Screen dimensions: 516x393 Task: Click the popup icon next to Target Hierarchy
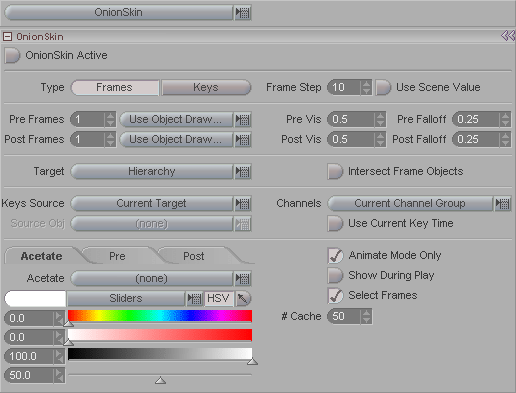coord(243,172)
